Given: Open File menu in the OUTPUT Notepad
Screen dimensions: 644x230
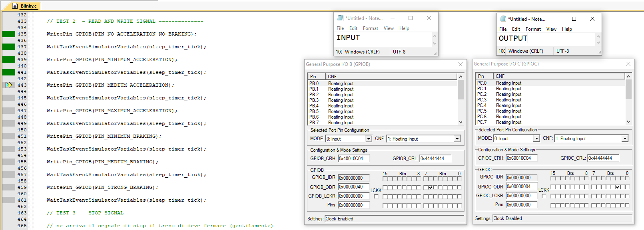Looking at the screenshot, I should coord(503,29).
